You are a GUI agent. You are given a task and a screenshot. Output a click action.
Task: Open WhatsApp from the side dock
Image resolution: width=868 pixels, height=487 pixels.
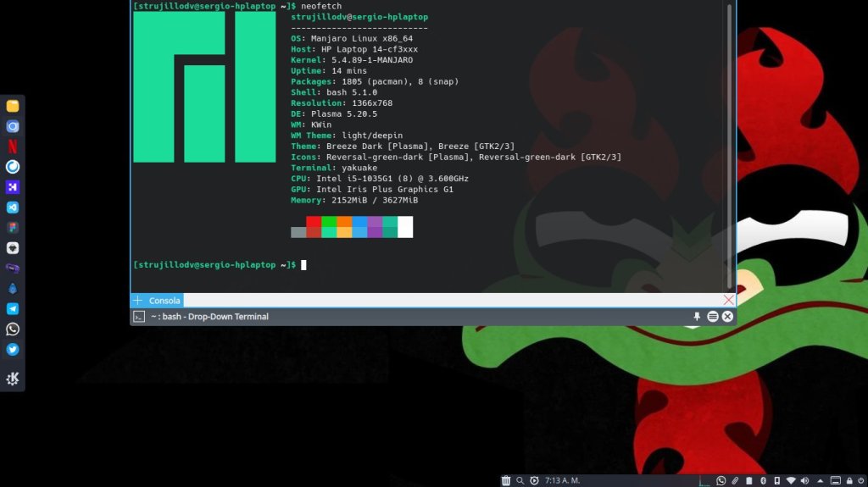13,329
